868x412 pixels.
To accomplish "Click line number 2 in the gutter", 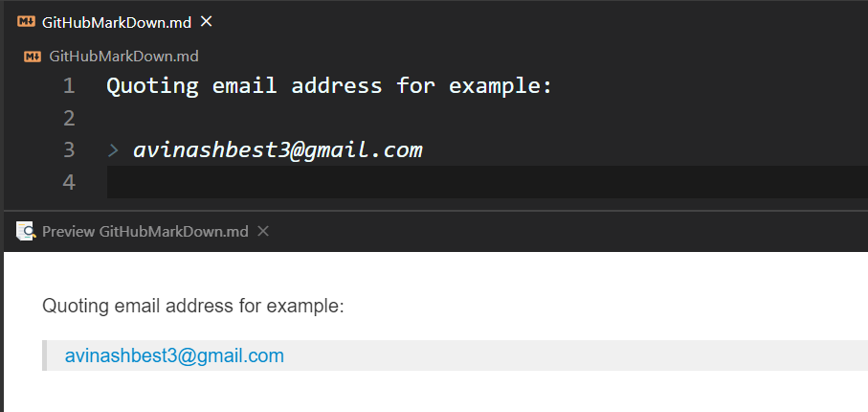I will pos(69,118).
